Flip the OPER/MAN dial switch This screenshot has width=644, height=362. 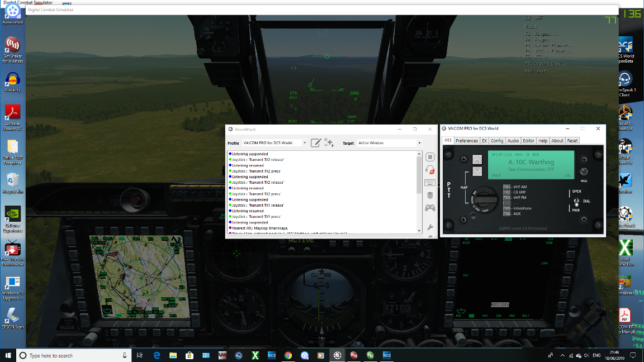[576, 202]
